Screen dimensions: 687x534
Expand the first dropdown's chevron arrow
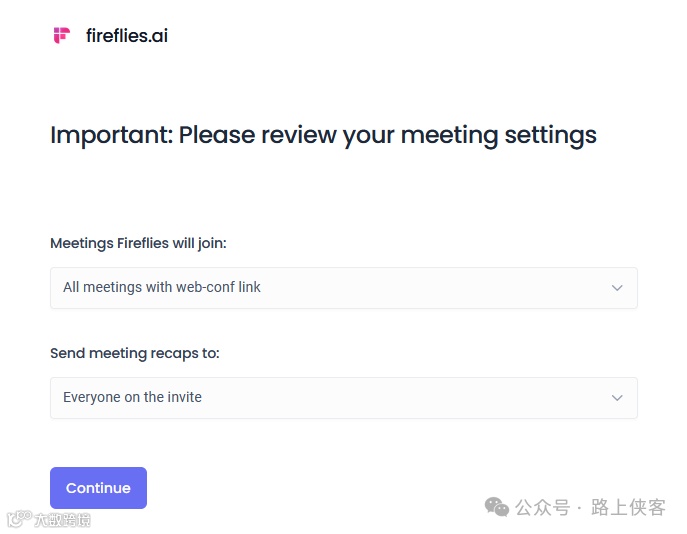617,288
